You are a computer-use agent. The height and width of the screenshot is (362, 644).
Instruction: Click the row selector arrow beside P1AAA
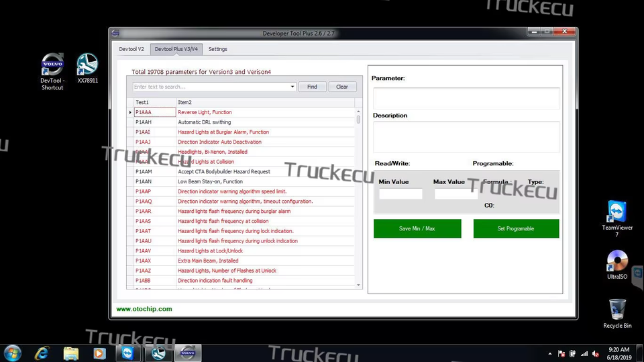[130, 112]
